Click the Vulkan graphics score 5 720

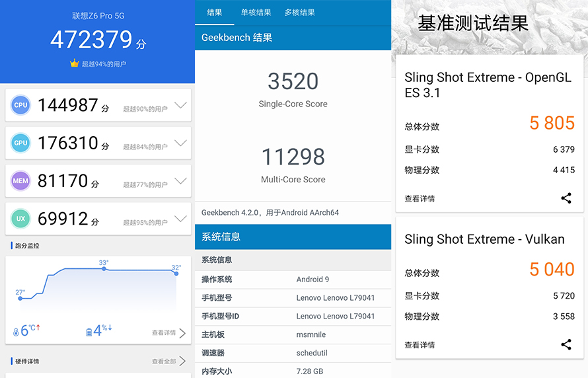click(564, 295)
